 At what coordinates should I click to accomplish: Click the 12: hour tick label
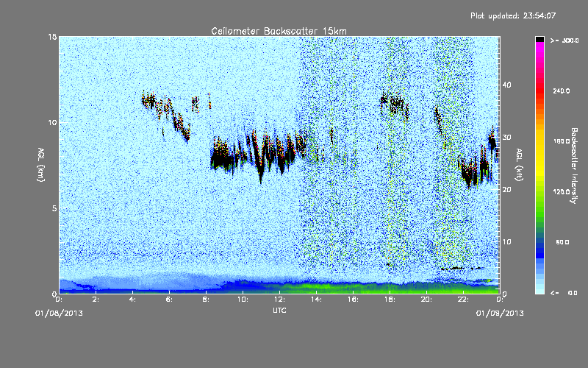click(279, 300)
